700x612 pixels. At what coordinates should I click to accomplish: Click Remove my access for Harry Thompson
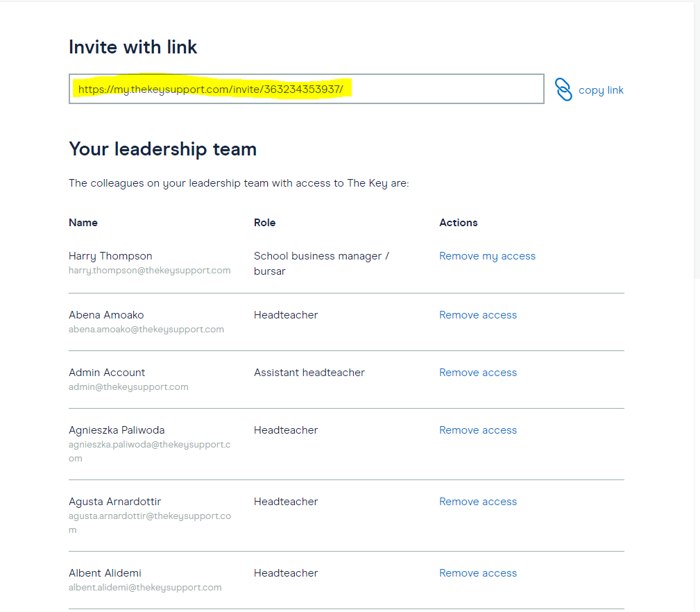[x=487, y=256]
